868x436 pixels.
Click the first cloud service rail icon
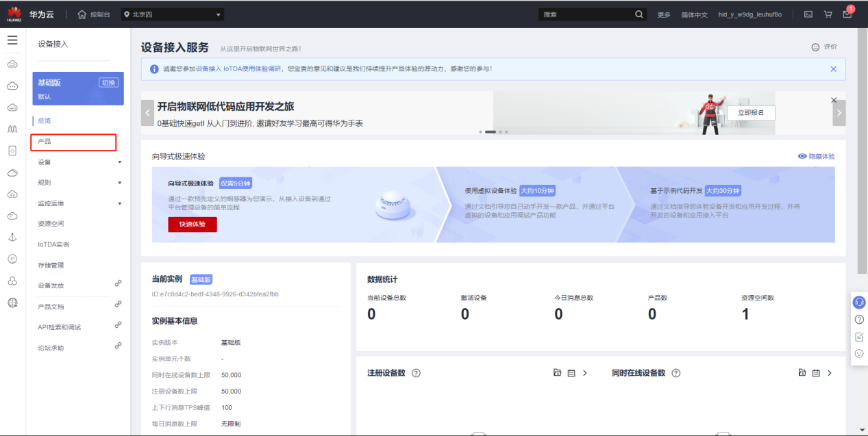click(12, 64)
